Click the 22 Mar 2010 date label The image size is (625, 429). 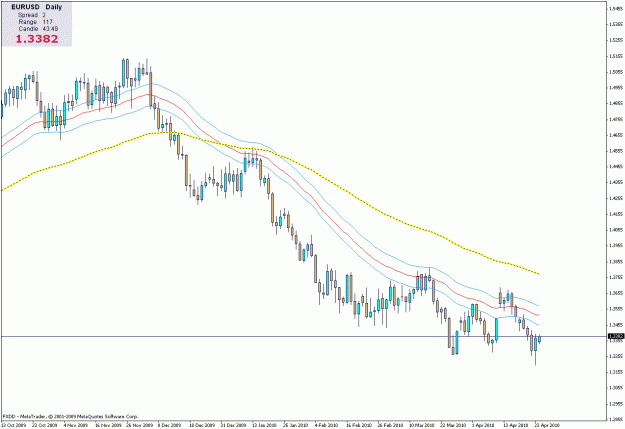tap(453, 425)
